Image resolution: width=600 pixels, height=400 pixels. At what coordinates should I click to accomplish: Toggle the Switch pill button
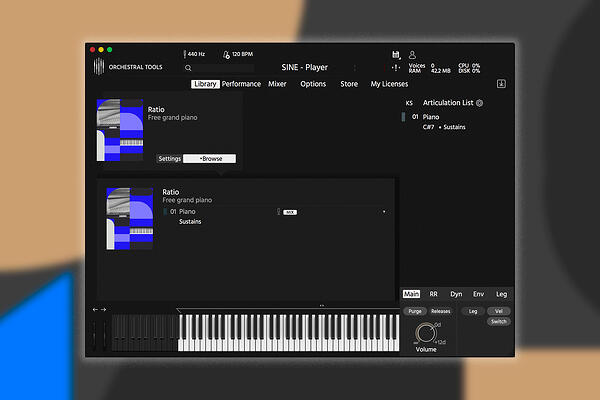[x=499, y=322]
